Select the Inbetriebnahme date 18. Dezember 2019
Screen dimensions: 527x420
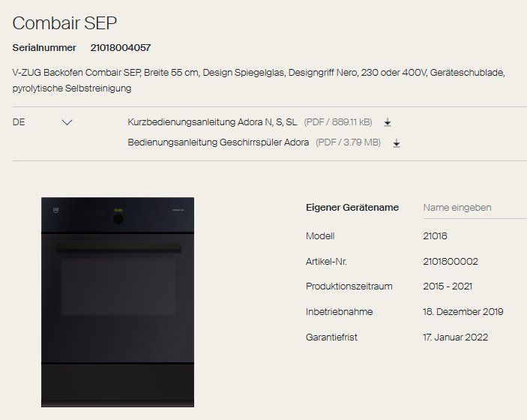tap(463, 312)
